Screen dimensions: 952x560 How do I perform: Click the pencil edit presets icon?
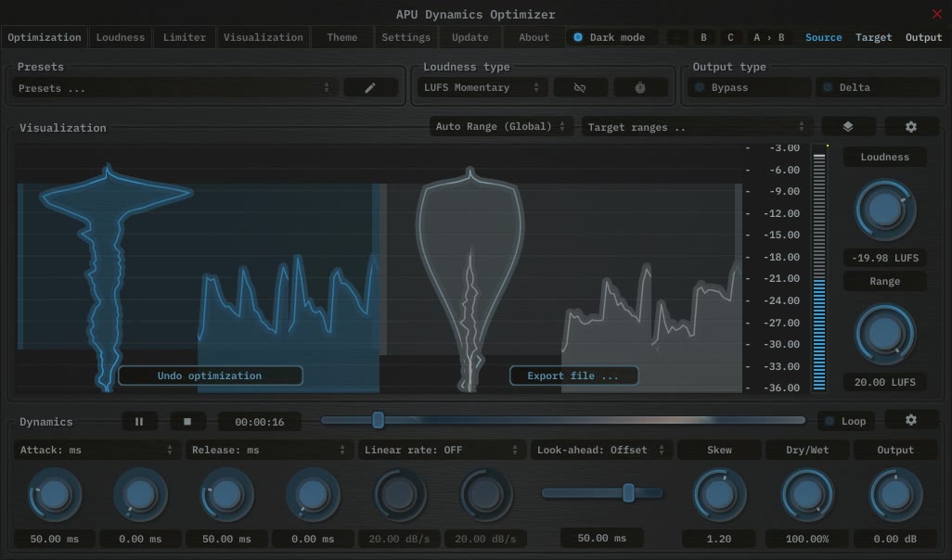pos(370,88)
